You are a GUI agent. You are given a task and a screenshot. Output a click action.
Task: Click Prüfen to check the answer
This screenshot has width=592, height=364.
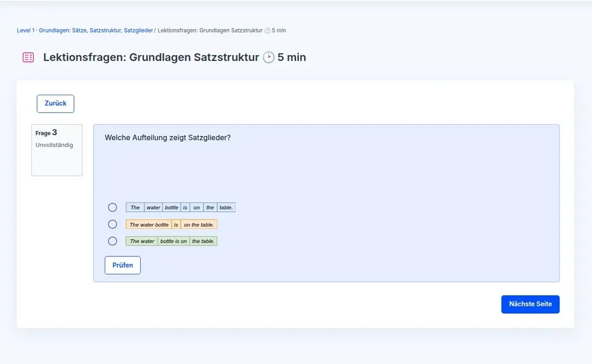click(x=123, y=265)
